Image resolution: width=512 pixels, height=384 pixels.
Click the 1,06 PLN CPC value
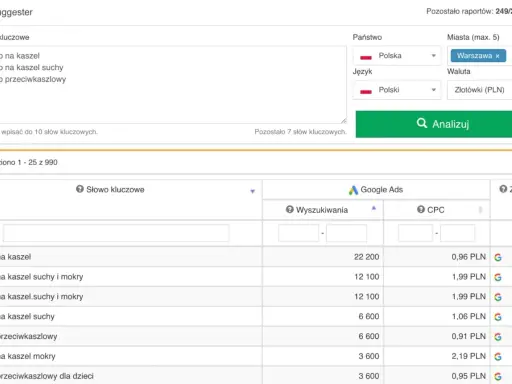tap(469, 317)
